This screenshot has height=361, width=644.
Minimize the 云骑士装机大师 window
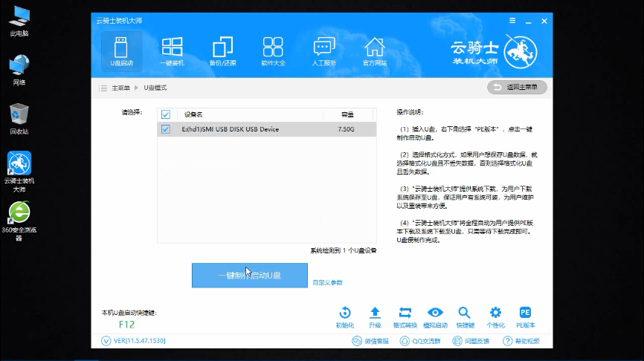(x=528, y=21)
